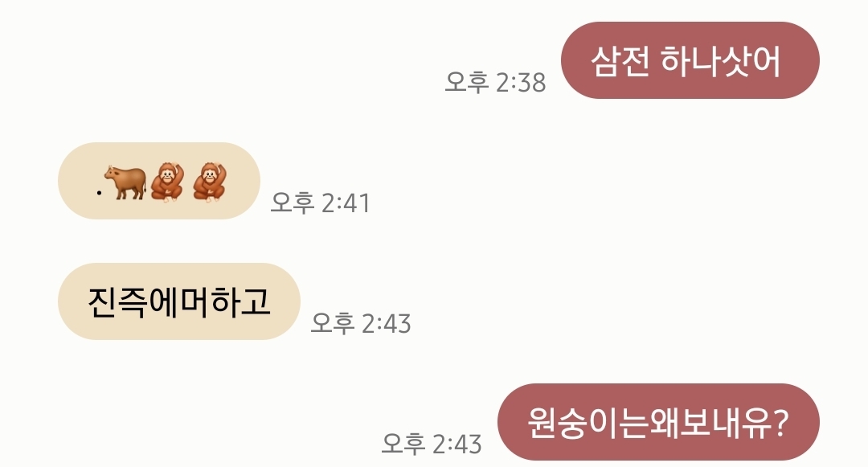This screenshot has height=467, width=868.
Task: Tap the word '하나샀어' in the first message
Action: tap(721, 61)
